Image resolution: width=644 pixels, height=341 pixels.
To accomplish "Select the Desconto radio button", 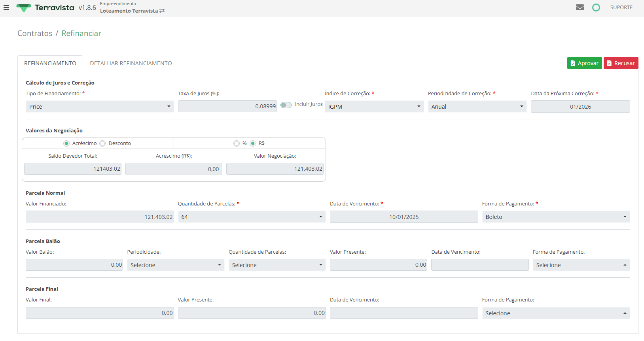I will tap(102, 143).
